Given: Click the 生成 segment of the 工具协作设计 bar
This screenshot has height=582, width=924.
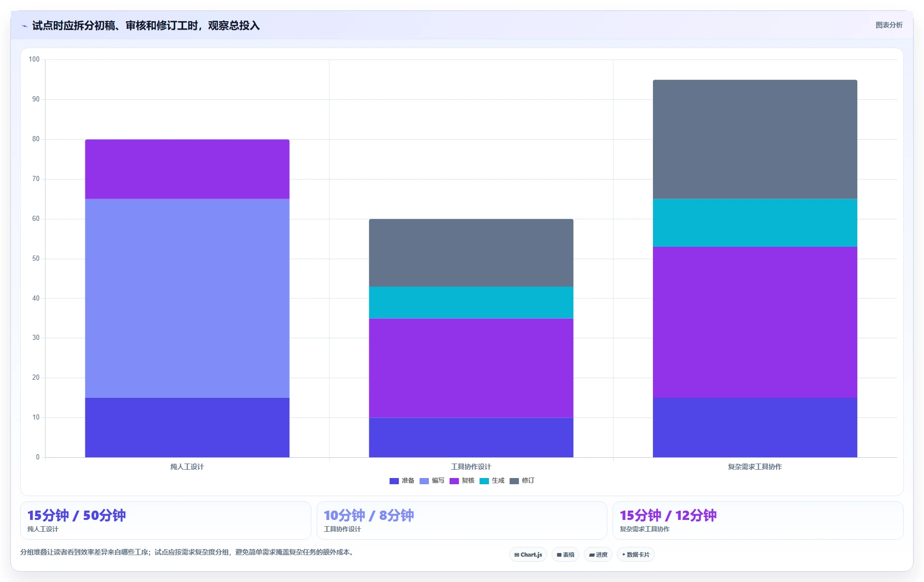Looking at the screenshot, I should 471,303.
